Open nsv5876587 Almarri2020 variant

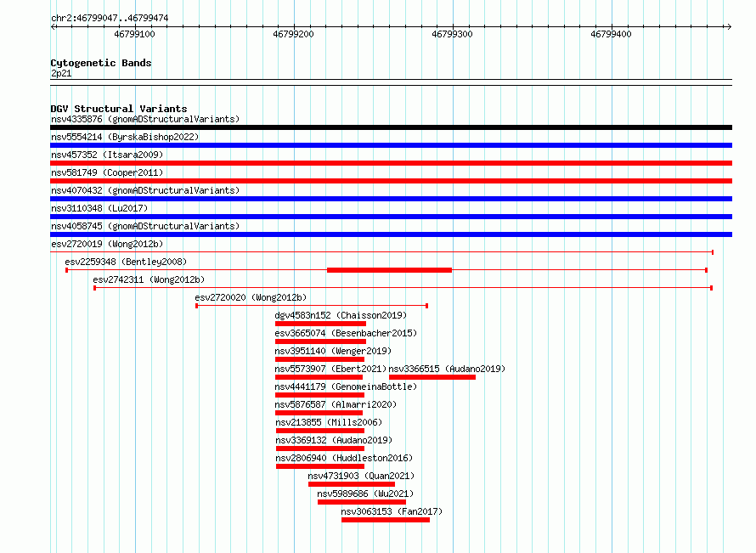pyautogui.click(x=336, y=404)
